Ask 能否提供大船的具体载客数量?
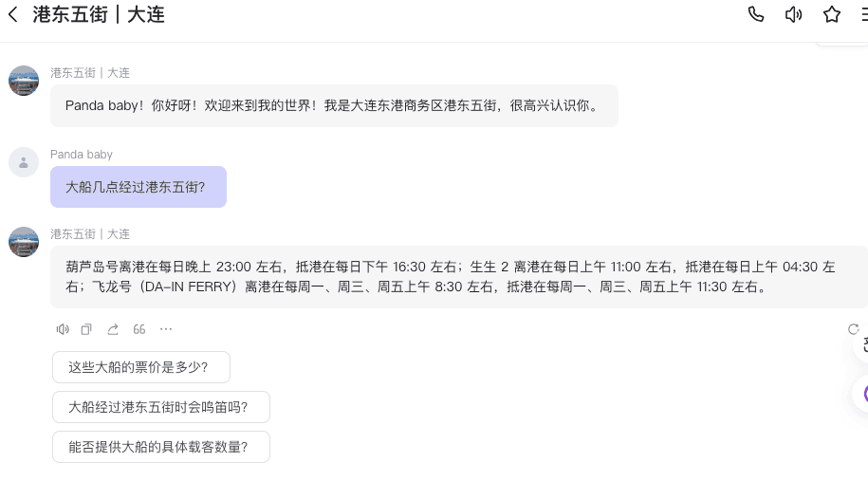 pos(161,447)
